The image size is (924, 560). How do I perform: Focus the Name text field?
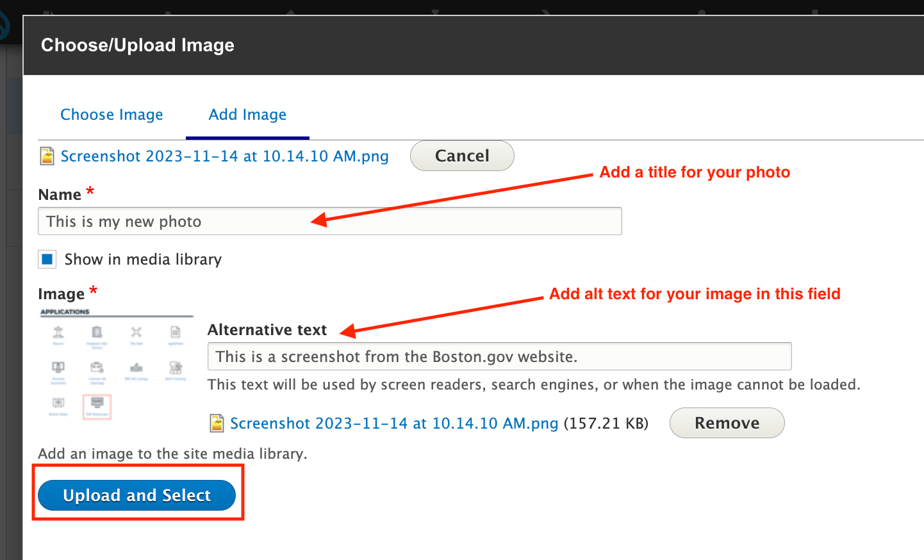pos(329,221)
